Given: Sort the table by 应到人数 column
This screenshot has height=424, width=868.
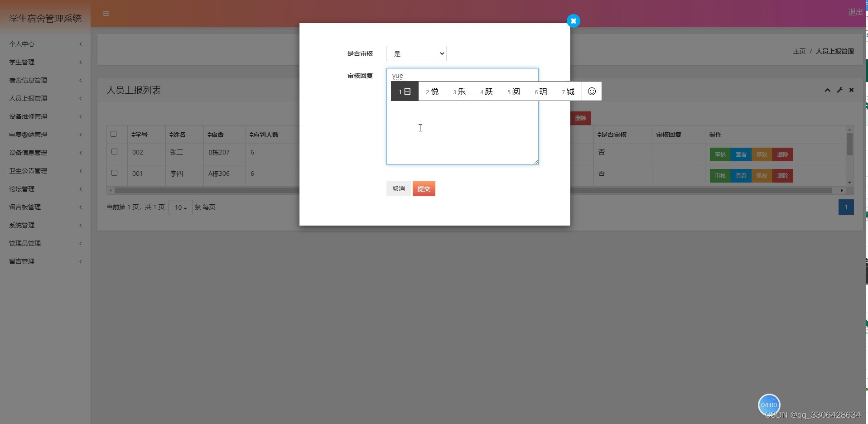Looking at the screenshot, I should click(264, 135).
